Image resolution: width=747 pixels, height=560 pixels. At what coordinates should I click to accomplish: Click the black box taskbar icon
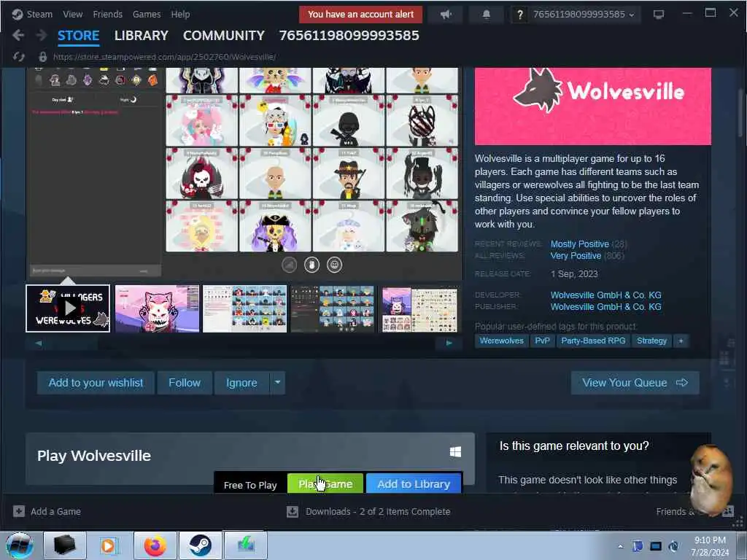point(64,545)
